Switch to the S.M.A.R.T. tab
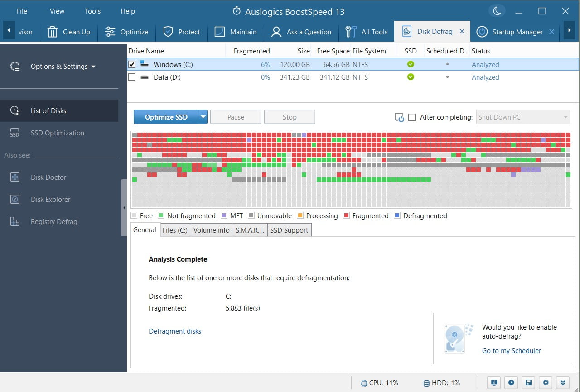Viewport: 580px width, 392px height. 250,230
